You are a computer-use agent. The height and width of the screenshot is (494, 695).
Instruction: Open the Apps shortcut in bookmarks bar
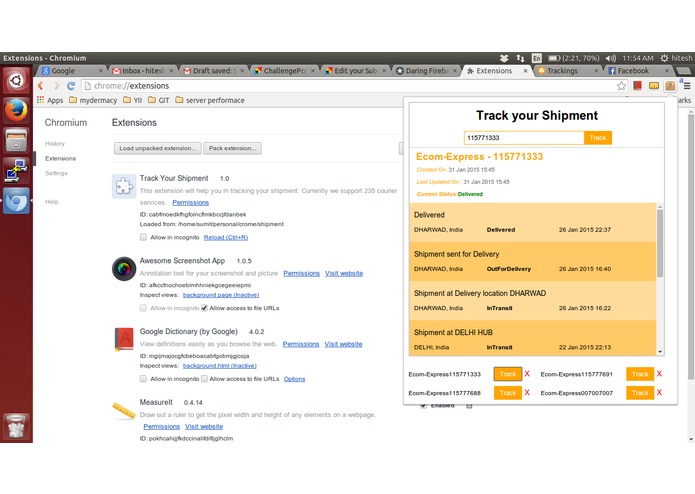pos(50,100)
